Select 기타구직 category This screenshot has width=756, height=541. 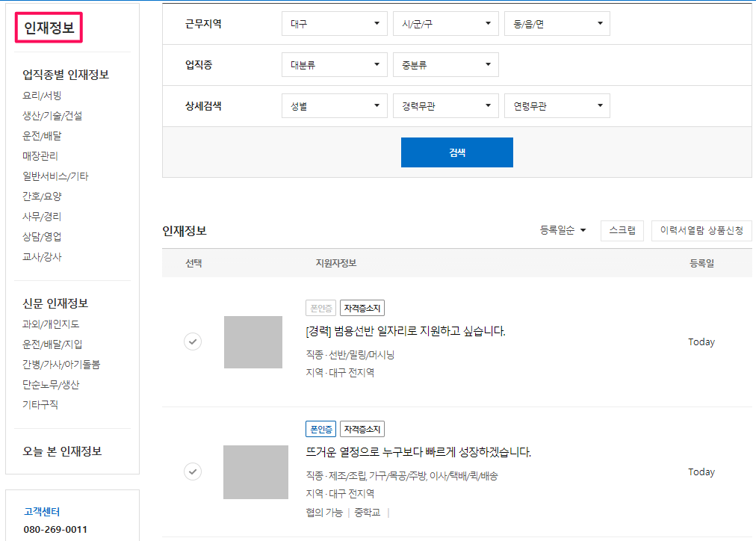click(40, 405)
